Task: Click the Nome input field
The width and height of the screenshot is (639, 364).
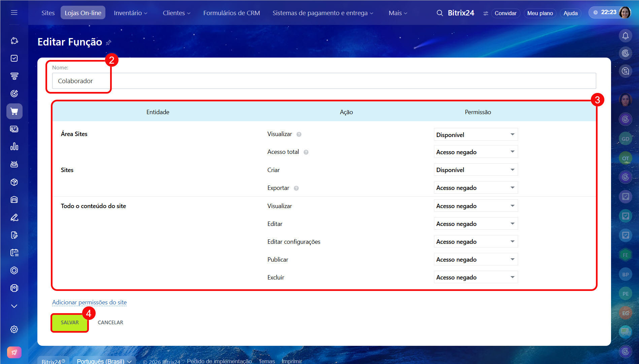Action: pyautogui.click(x=324, y=81)
